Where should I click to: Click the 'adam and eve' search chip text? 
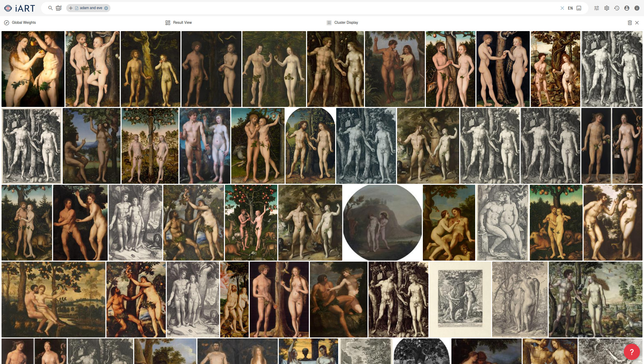point(91,8)
